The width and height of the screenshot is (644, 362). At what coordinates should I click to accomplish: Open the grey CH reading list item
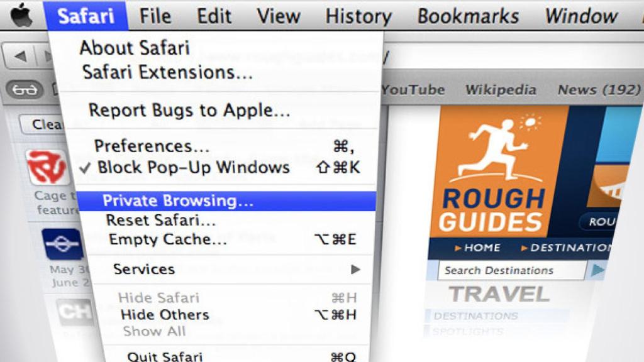pyautogui.click(x=75, y=312)
